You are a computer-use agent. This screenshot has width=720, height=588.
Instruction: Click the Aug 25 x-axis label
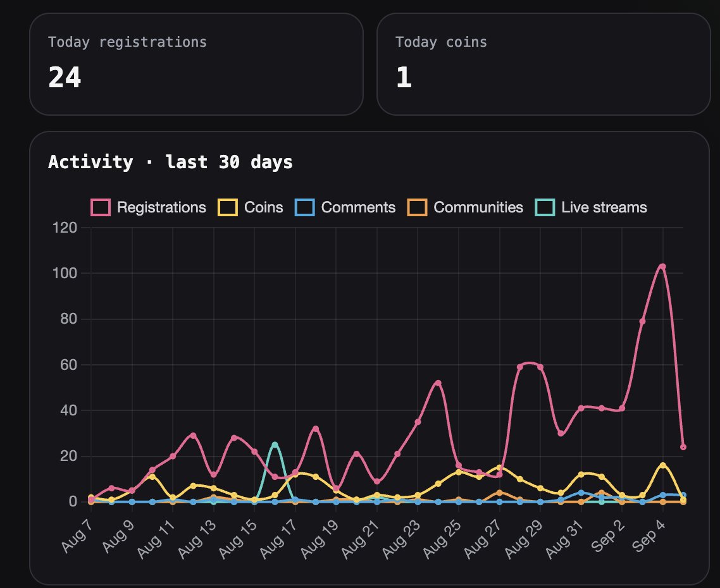click(x=442, y=539)
